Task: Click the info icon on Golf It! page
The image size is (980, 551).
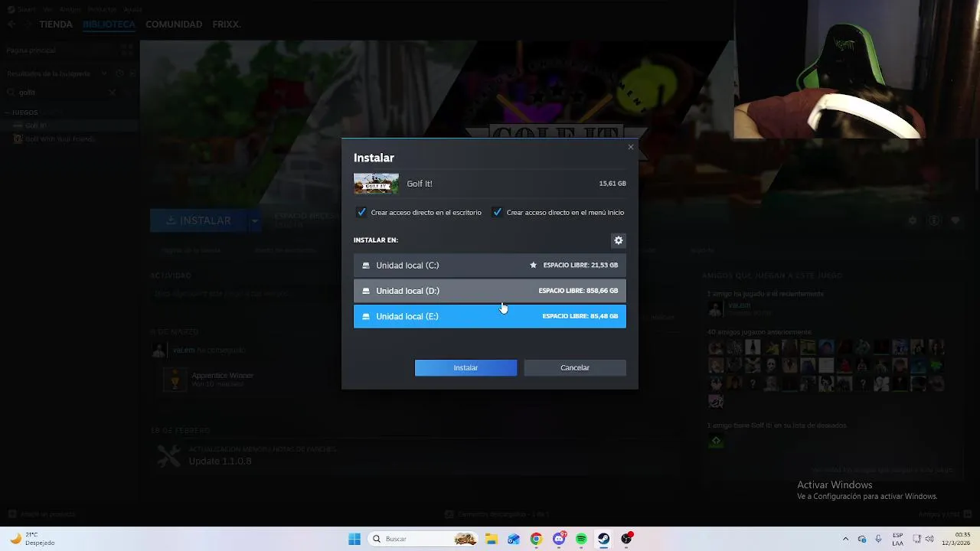Action: [x=934, y=220]
